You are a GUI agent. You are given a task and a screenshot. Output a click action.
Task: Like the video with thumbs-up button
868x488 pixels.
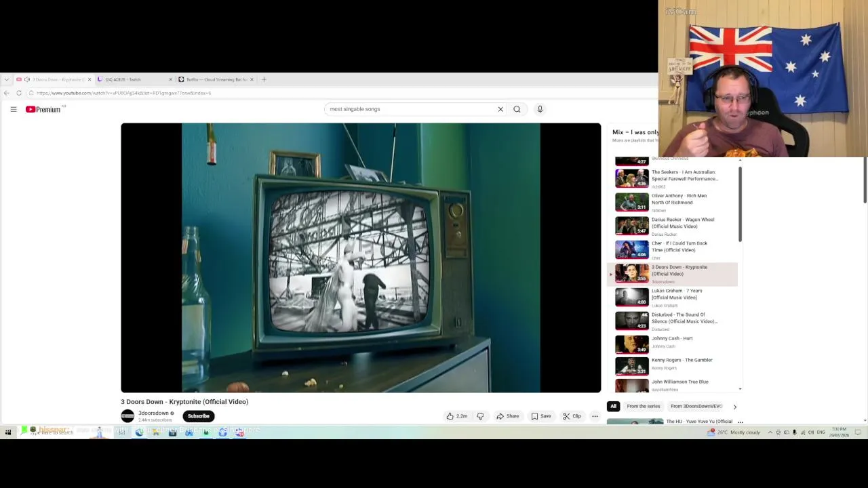click(457, 416)
